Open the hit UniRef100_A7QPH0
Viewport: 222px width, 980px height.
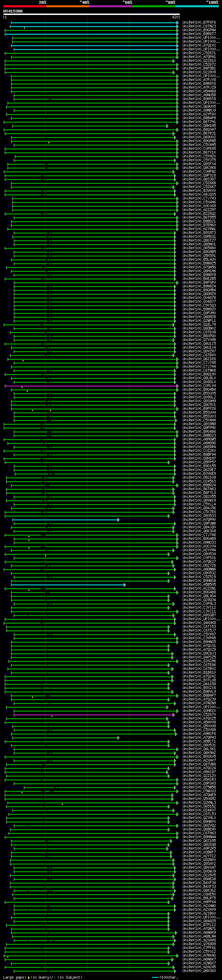click(199, 520)
